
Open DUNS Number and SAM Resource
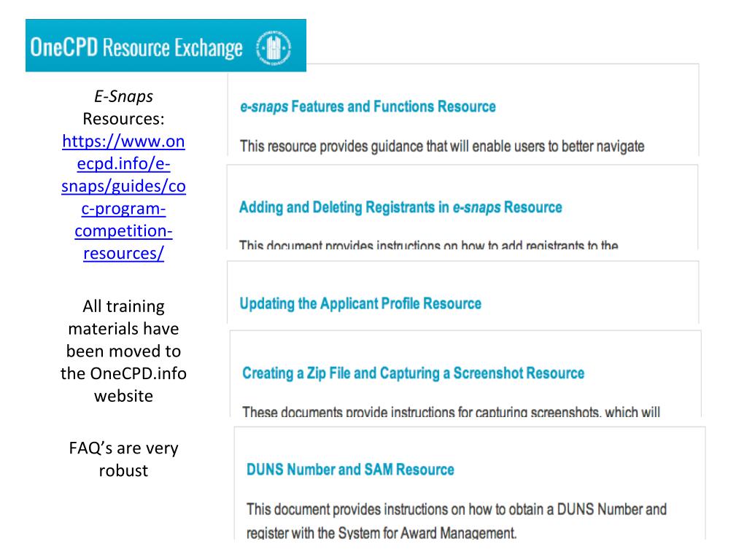(x=350, y=470)
